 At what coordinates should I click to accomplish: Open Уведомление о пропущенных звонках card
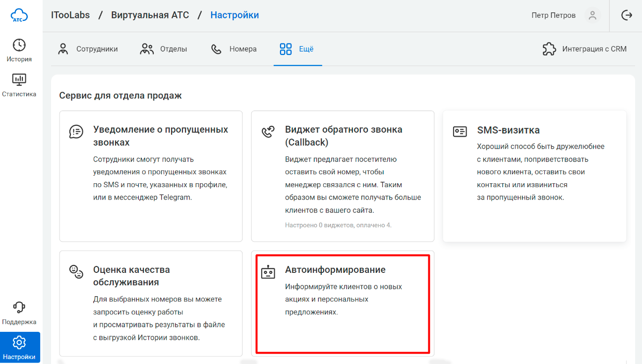click(151, 175)
